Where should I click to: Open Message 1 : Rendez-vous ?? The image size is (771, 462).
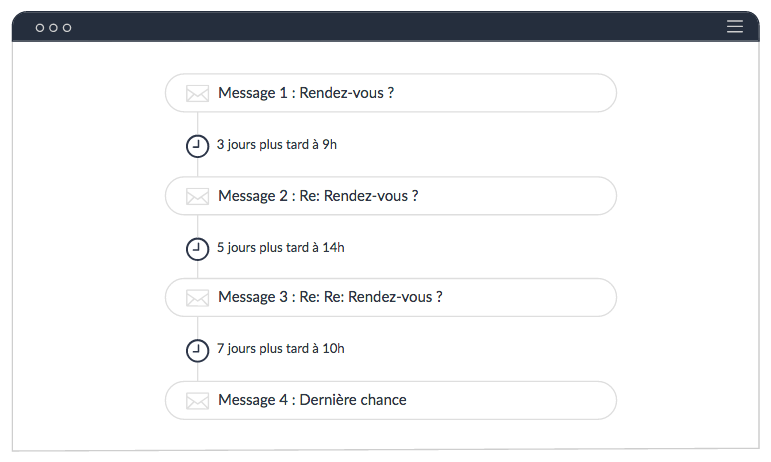click(x=306, y=93)
